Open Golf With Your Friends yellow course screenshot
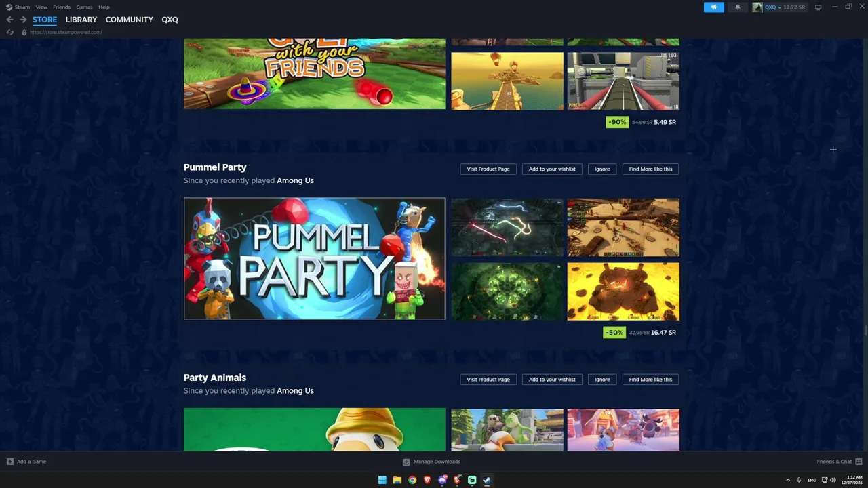868x488 pixels. (x=507, y=81)
